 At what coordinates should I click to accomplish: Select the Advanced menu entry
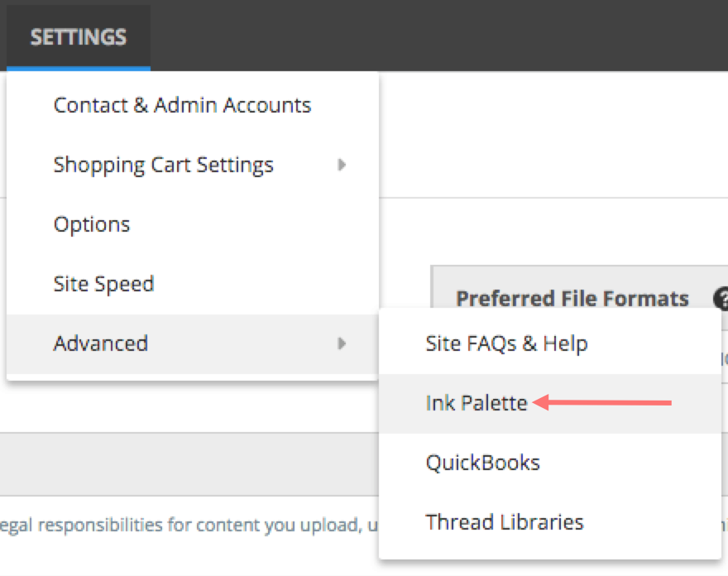193,343
